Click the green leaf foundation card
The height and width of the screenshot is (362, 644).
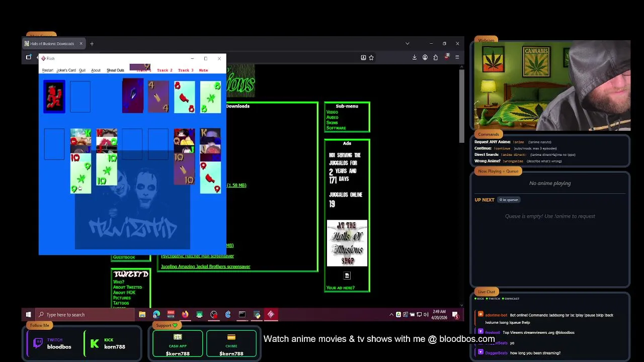211,97
